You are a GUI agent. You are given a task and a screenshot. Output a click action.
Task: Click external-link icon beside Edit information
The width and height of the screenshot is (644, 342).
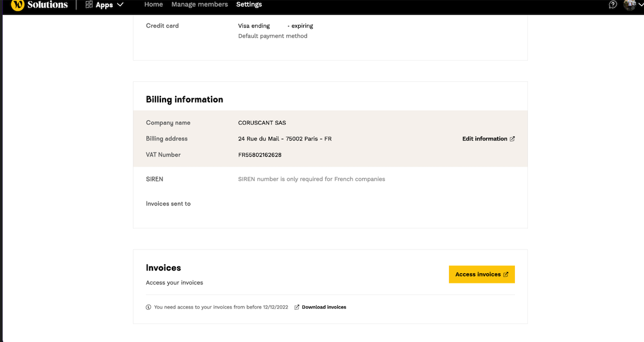[x=513, y=139]
